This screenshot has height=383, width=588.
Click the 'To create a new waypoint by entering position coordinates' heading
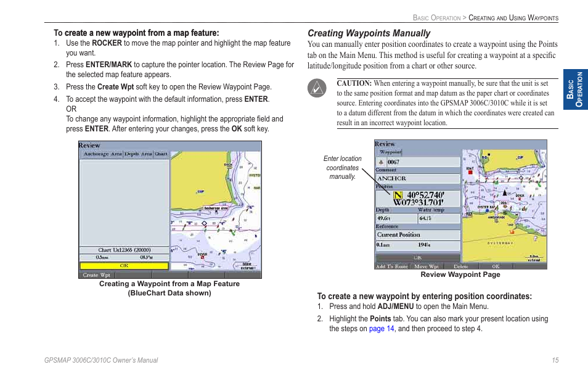[425, 296]
